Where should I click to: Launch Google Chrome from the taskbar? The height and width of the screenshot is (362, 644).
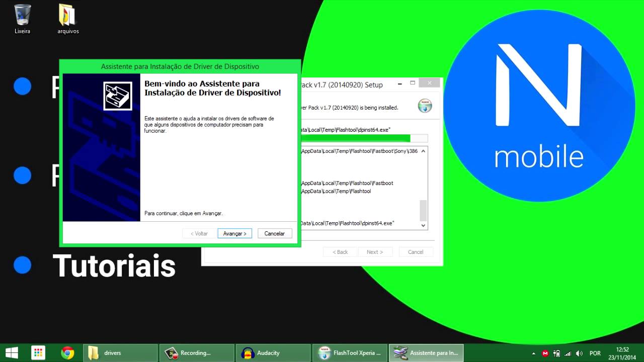pyautogui.click(x=68, y=353)
